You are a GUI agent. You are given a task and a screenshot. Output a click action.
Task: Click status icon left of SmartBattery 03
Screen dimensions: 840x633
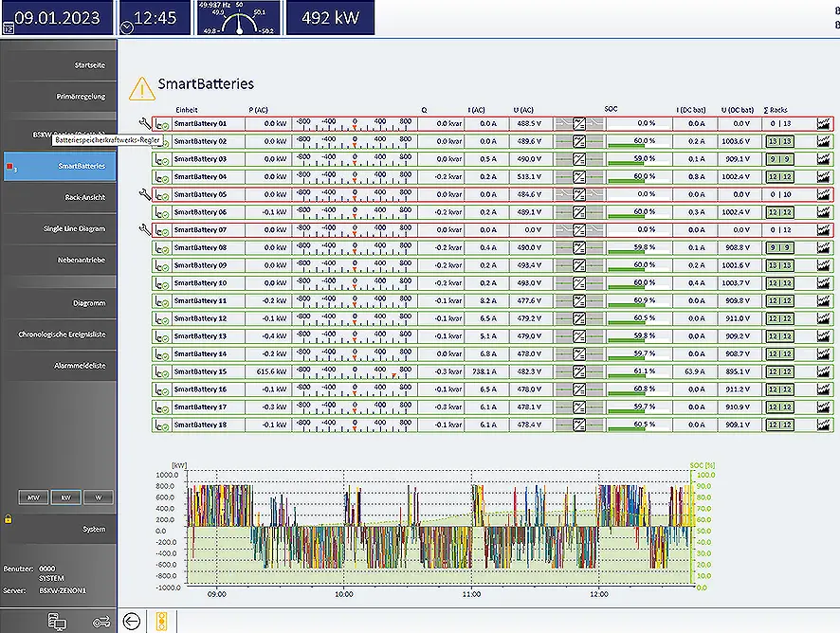click(x=162, y=159)
